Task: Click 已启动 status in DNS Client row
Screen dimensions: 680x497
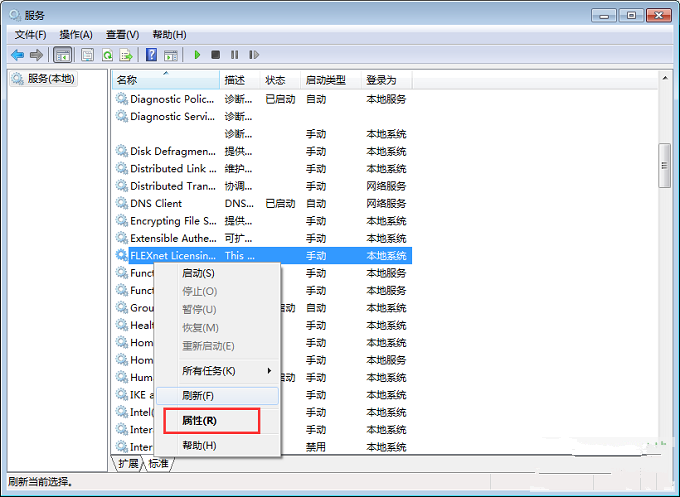Action: point(281,203)
